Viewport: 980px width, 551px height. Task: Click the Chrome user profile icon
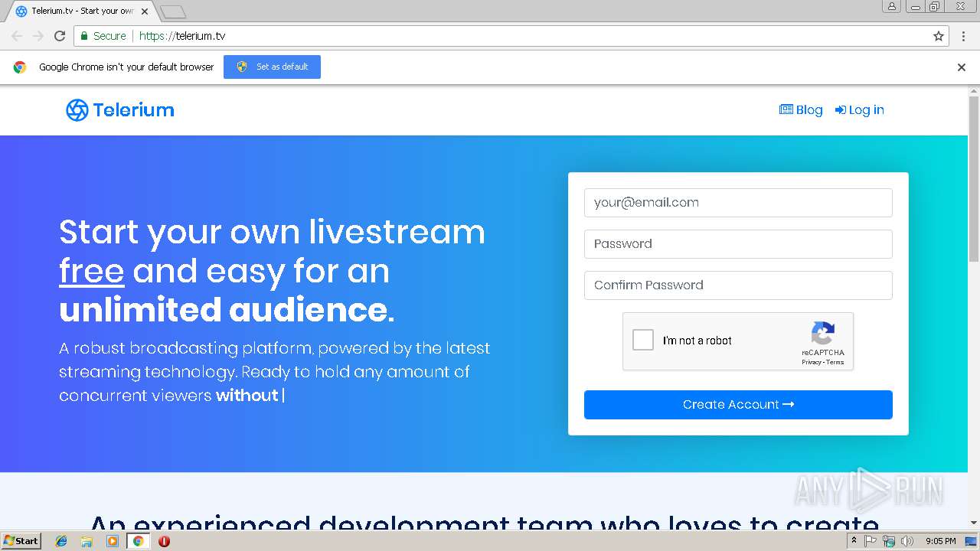click(892, 6)
